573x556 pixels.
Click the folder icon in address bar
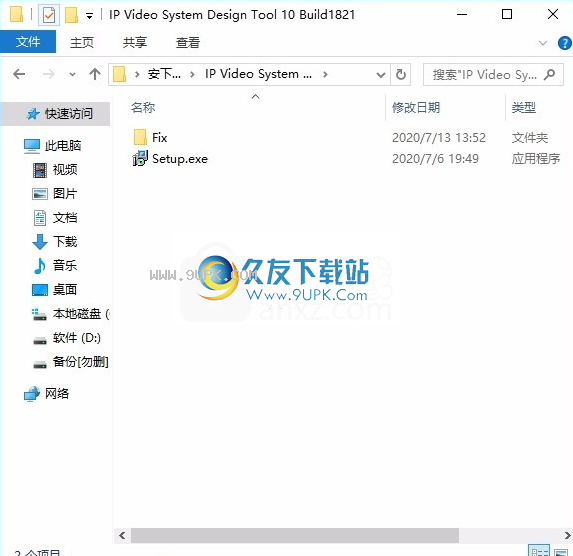pos(119,74)
